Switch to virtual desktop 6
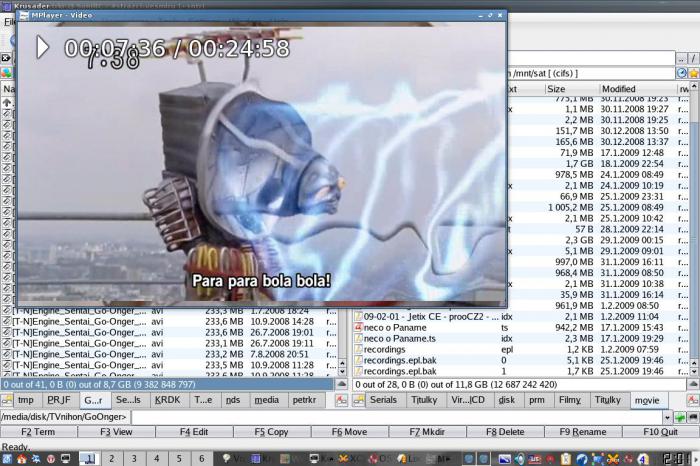700x466 pixels. [x=202, y=458]
